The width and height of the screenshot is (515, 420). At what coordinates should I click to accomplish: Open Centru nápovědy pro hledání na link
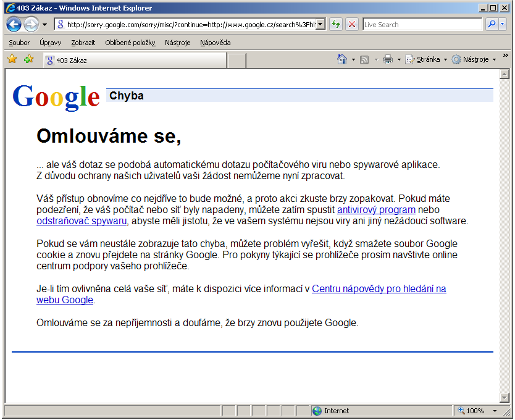click(379, 288)
